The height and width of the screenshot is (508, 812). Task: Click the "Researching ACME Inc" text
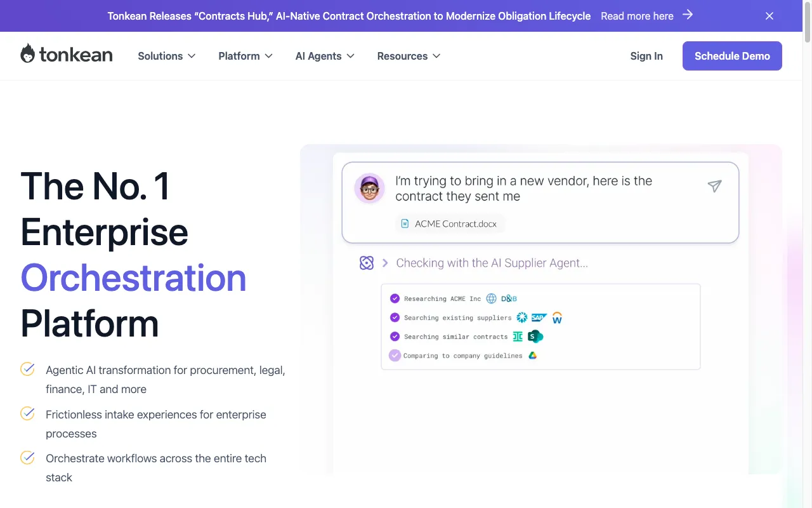tap(442, 298)
